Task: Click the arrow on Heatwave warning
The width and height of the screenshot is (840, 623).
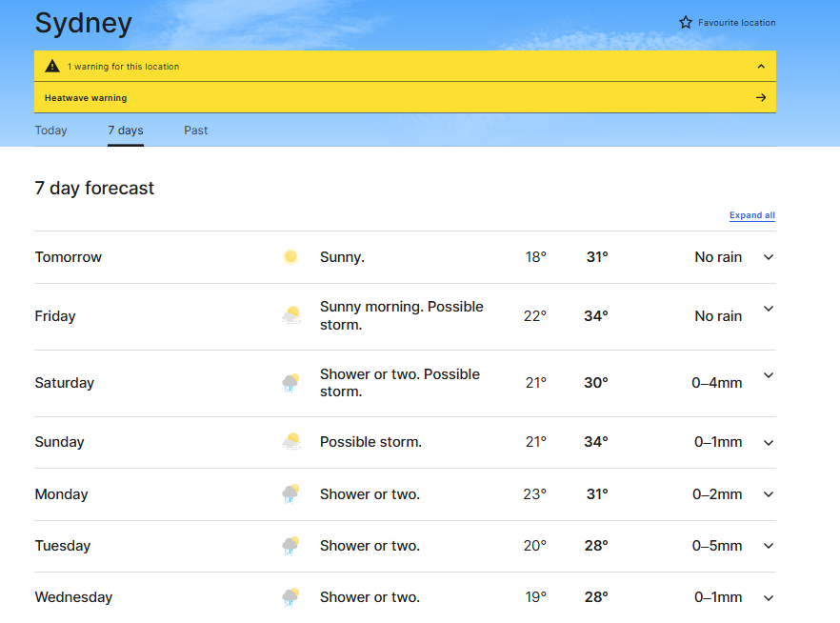Action: [x=760, y=97]
